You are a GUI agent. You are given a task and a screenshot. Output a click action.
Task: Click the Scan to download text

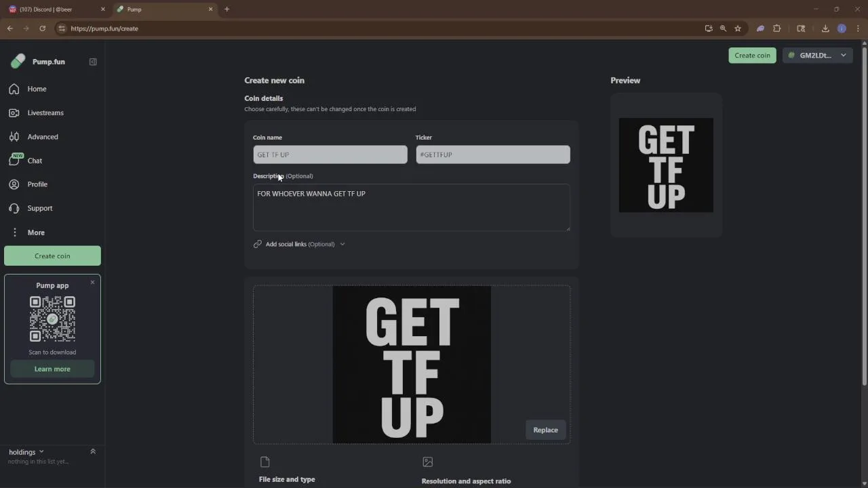52,352
